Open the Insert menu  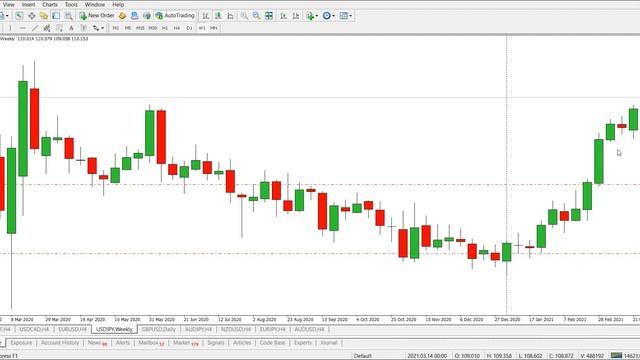click(x=29, y=4)
